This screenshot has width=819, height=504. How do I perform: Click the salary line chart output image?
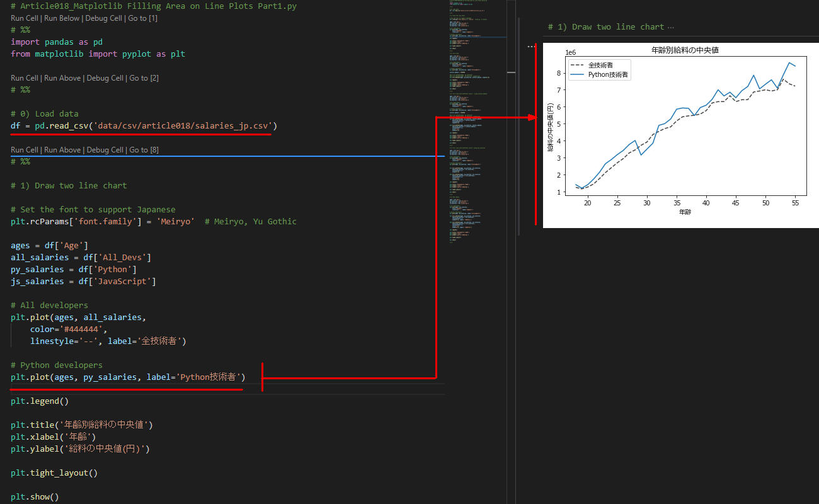[x=680, y=135]
